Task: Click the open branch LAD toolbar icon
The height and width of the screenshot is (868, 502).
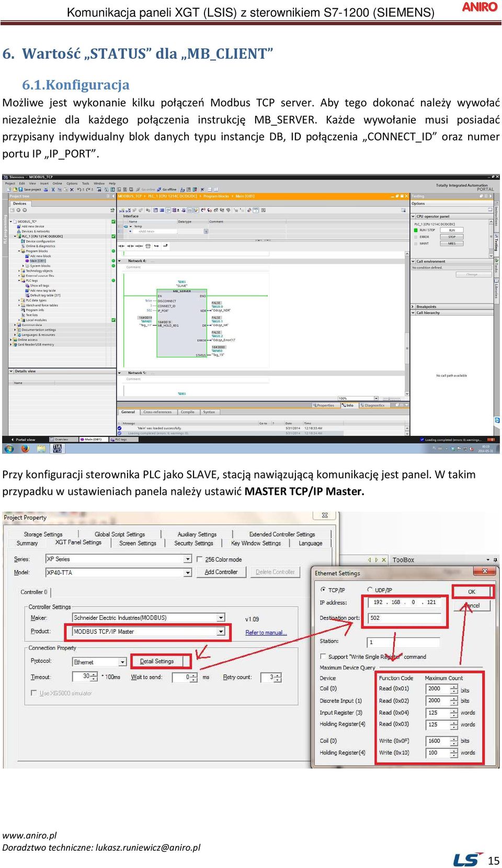Action: 156,246
